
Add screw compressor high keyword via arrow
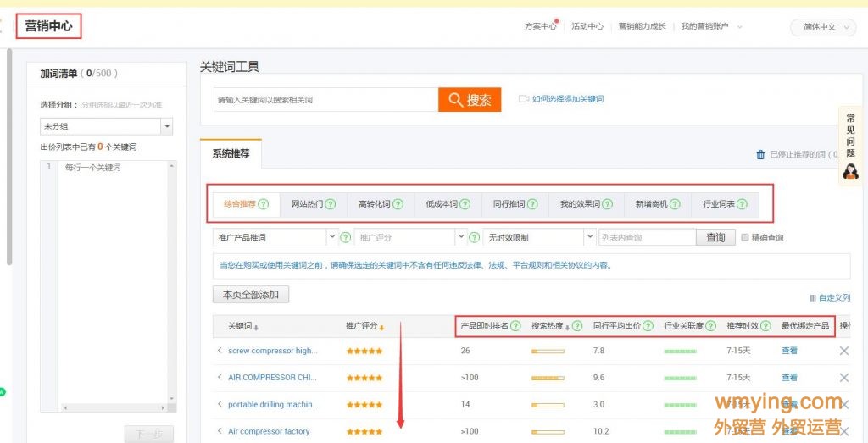[220, 350]
